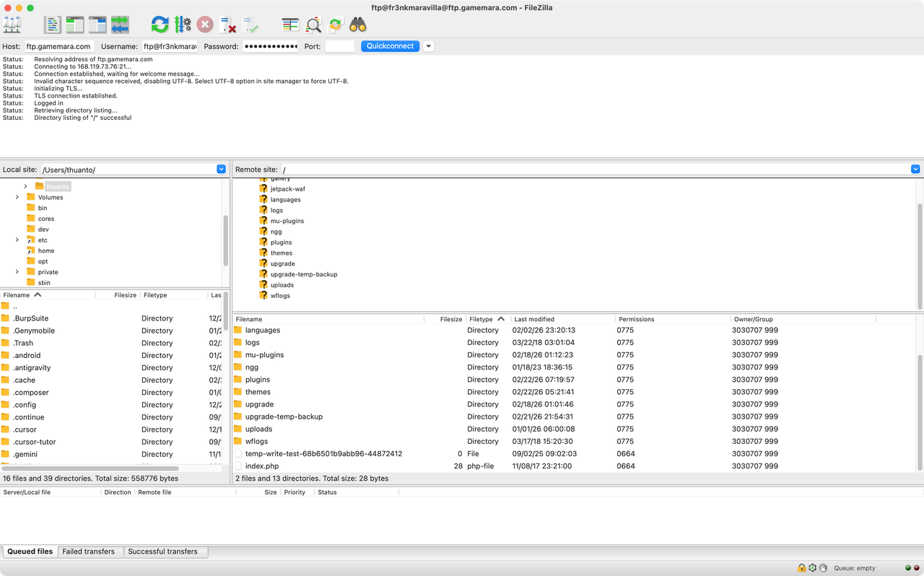924x576 pixels.
Task: Select the uploads row in remote file list
Action: pyautogui.click(x=575, y=429)
